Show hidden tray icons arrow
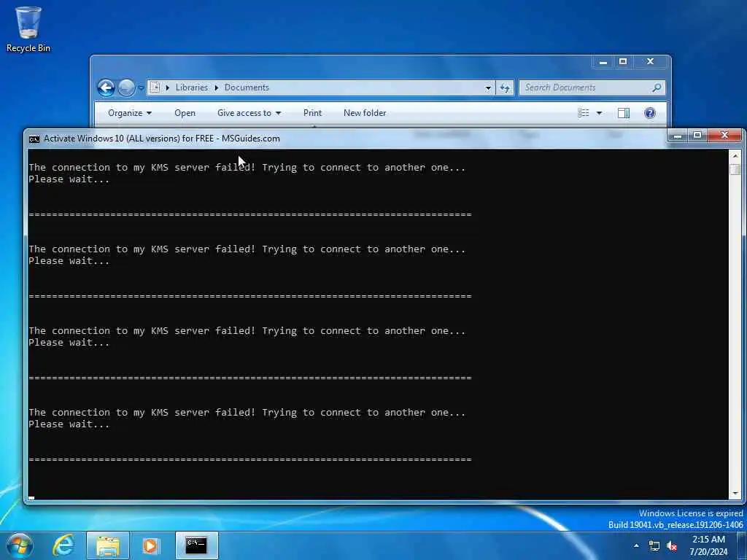The width and height of the screenshot is (747, 560). click(x=636, y=545)
